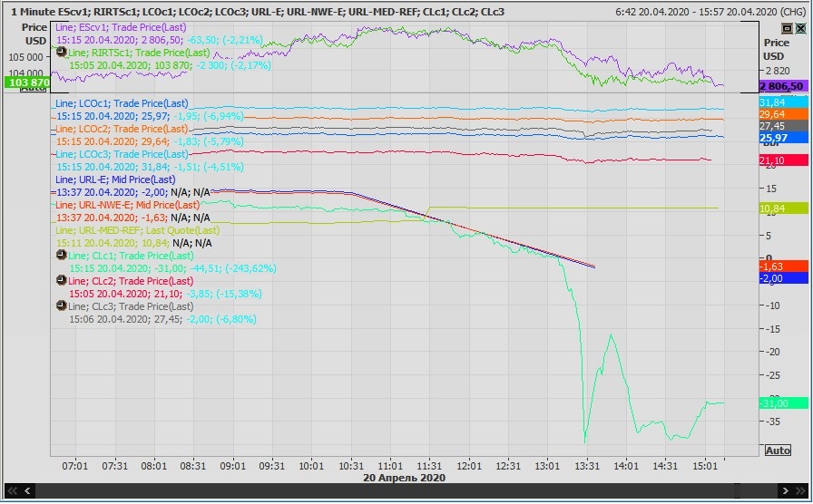Click the LCOc1 value row showing -6,94%
813x504 pixels.
pos(150,117)
